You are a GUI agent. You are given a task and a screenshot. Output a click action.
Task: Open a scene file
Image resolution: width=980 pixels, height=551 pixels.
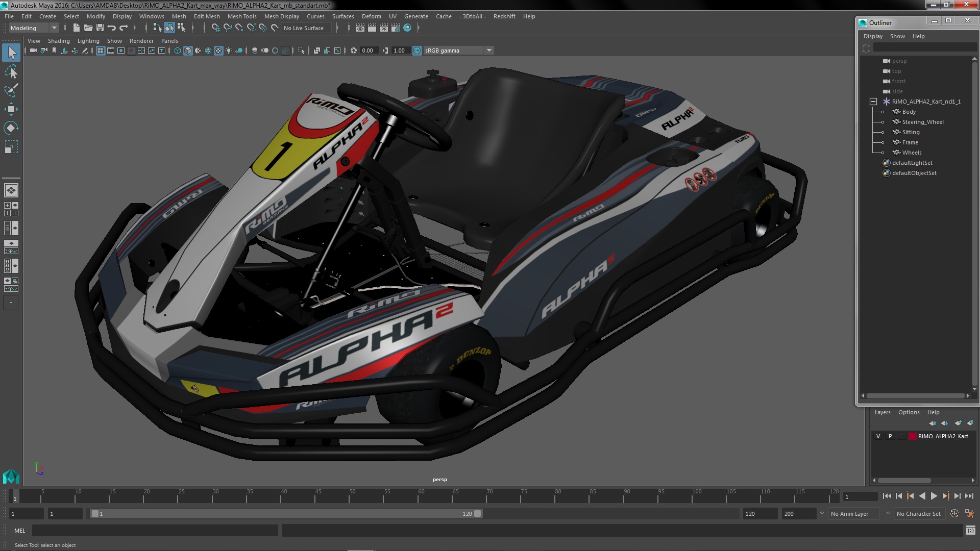pyautogui.click(x=88, y=28)
